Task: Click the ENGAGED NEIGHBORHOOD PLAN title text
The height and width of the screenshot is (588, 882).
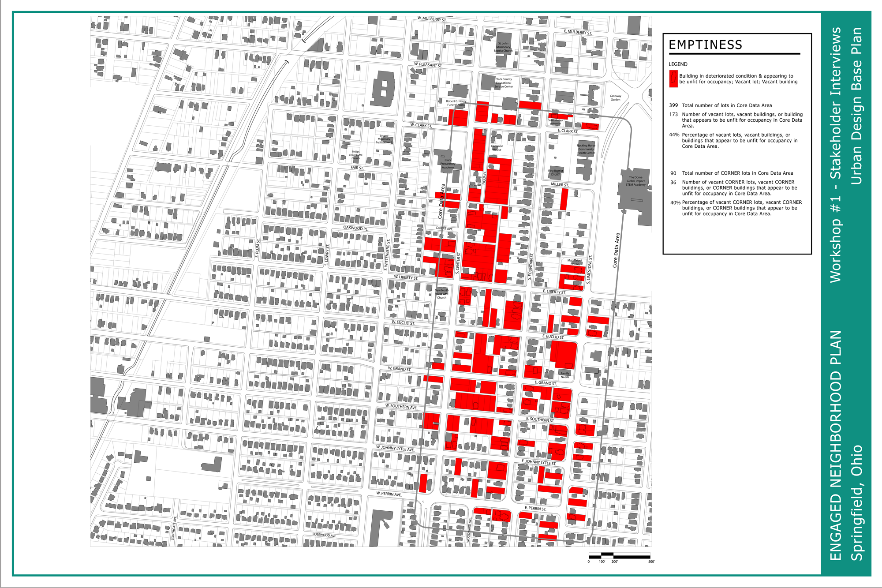Action: [x=836, y=446]
